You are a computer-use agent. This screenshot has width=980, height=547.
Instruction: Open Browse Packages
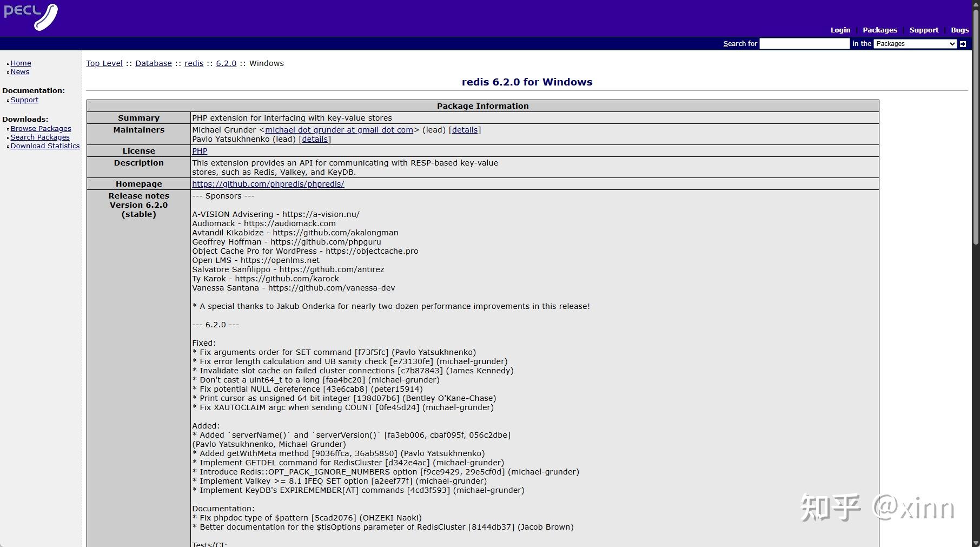tap(41, 128)
